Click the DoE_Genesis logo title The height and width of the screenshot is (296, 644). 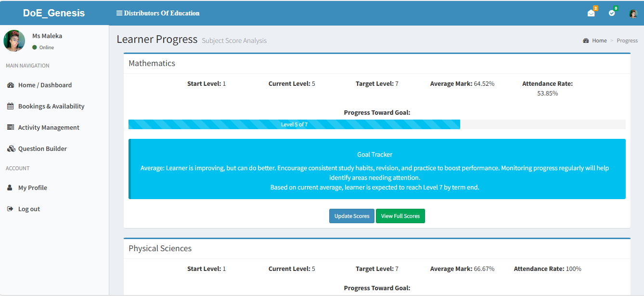(54, 13)
